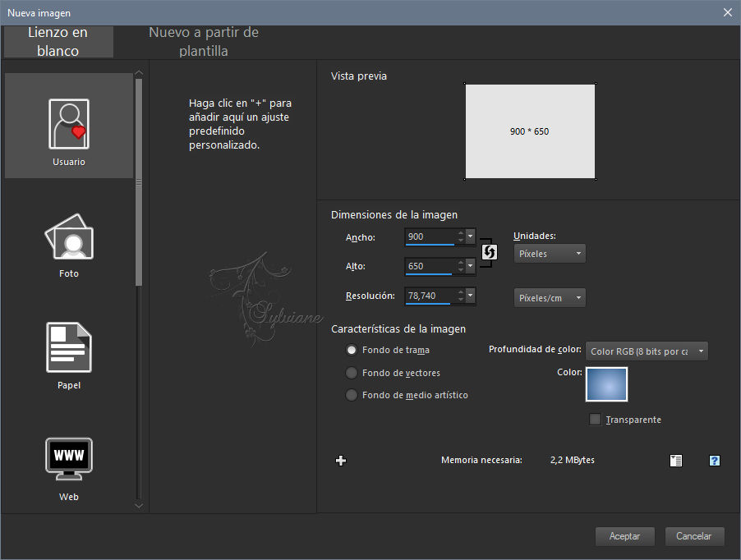The width and height of the screenshot is (741, 560).
Task: Click the Cancelar button
Action: point(694,536)
